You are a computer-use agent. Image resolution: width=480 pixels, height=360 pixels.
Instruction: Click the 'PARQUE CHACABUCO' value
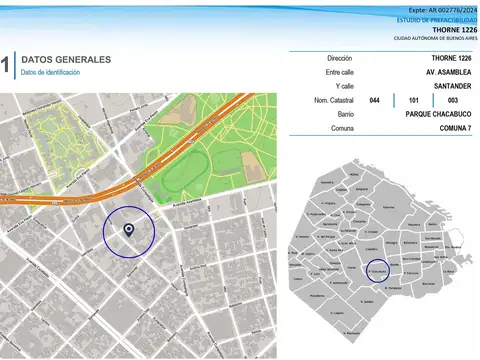point(438,114)
